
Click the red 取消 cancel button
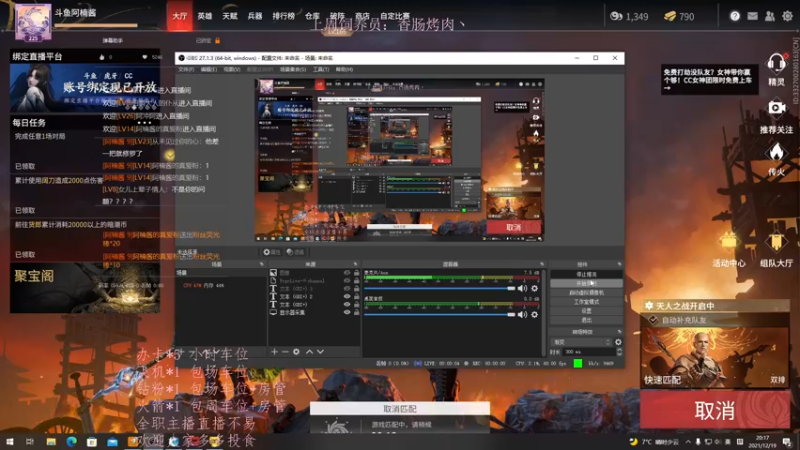click(x=715, y=410)
